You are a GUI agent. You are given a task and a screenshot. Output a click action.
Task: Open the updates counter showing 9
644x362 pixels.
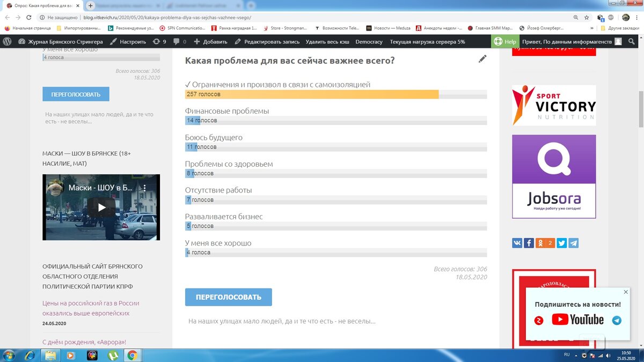pyautogui.click(x=159, y=41)
